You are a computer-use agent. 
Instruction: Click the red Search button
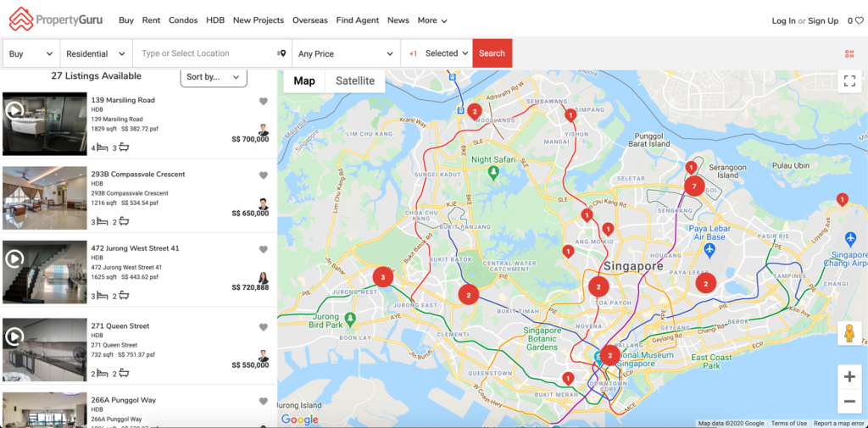pos(492,53)
